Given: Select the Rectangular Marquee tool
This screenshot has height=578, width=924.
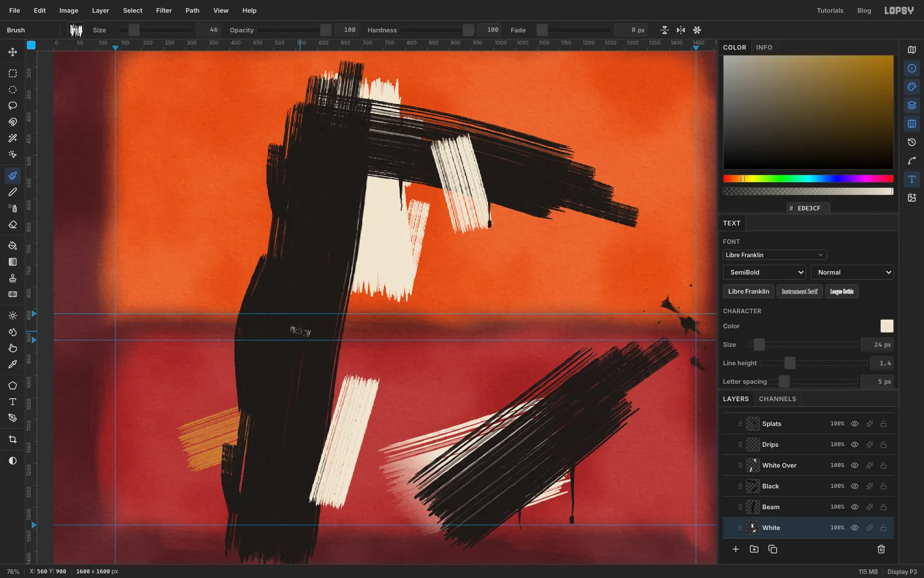Looking at the screenshot, I should [13, 73].
